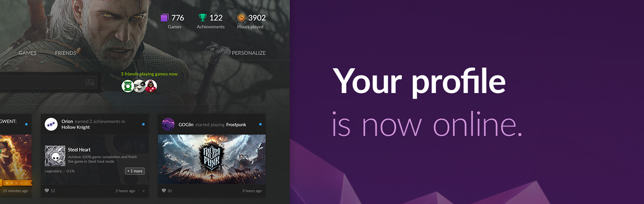644x204 pixels.
Task: Like Orion's Hollow Knight achievement post
Action: tap(47, 191)
